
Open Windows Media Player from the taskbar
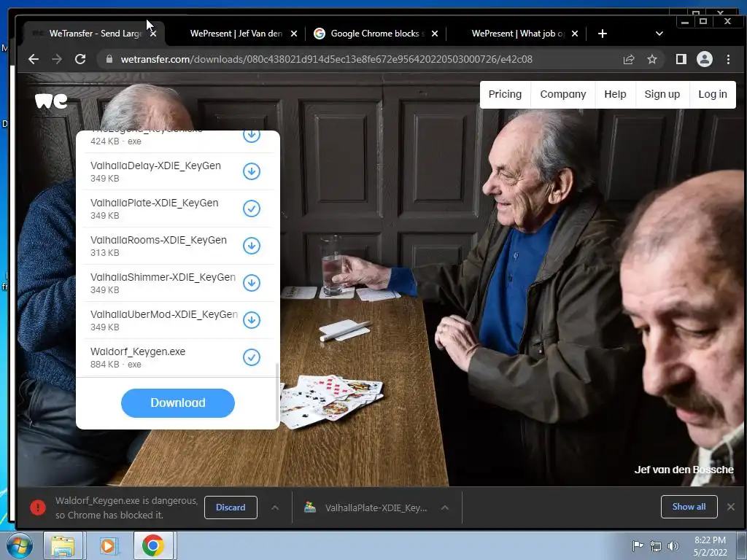coord(108,545)
